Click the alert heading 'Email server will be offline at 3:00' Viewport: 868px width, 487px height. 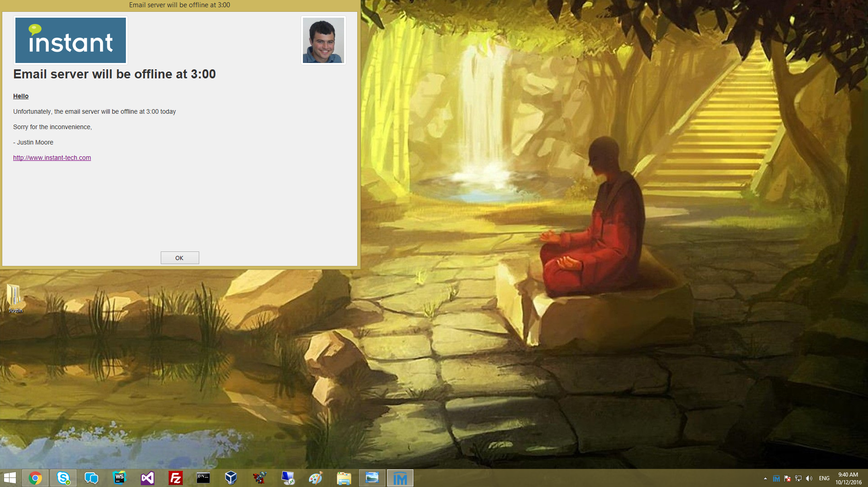115,74
